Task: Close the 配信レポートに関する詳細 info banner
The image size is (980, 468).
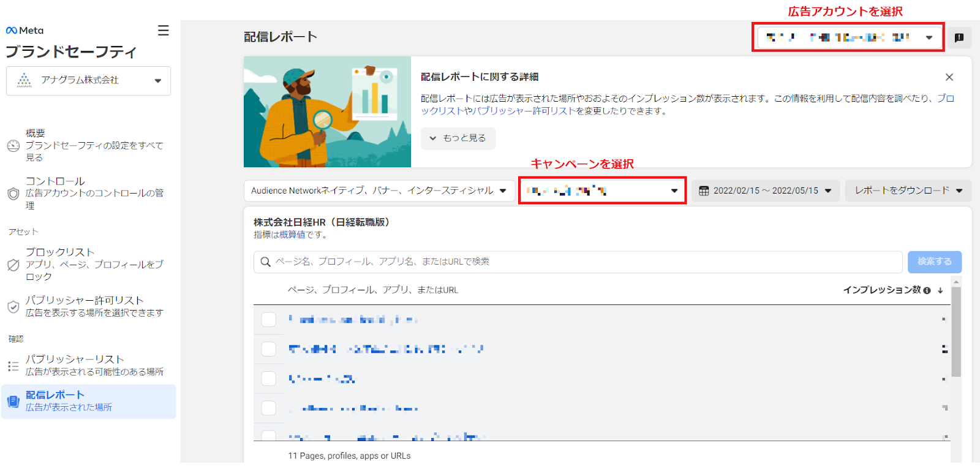Action: tap(949, 77)
